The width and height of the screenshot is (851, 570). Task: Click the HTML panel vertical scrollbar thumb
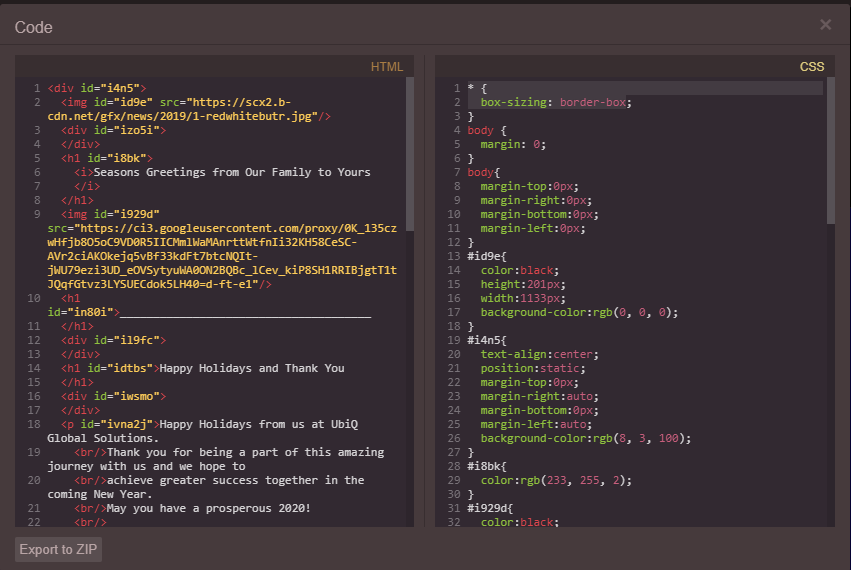click(410, 154)
